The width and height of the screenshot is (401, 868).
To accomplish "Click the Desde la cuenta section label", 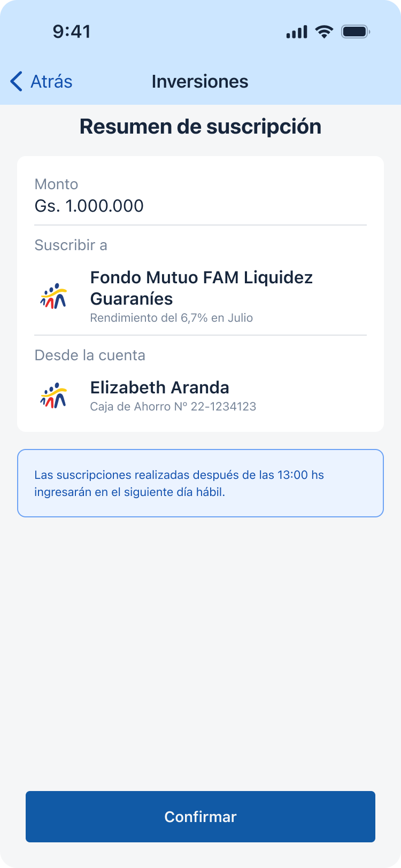I will (90, 355).
